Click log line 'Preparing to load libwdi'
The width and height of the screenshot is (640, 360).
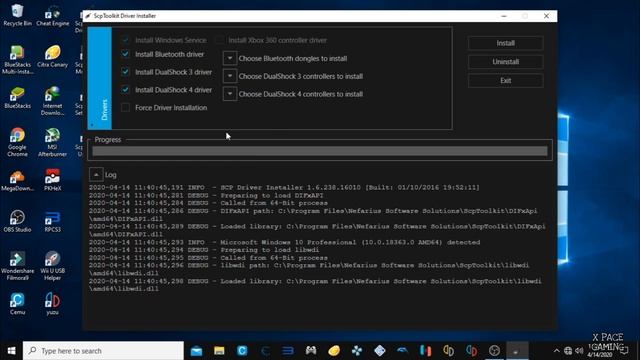(x=204, y=250)
